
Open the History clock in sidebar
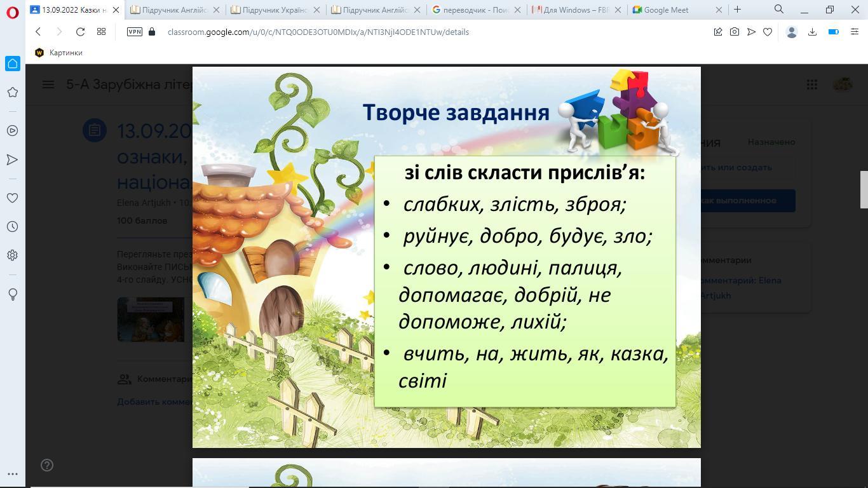(12, 227)
